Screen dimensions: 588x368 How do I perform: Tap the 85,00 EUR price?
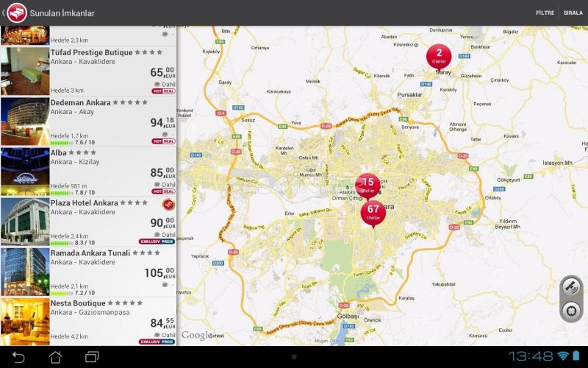(162, 172)
